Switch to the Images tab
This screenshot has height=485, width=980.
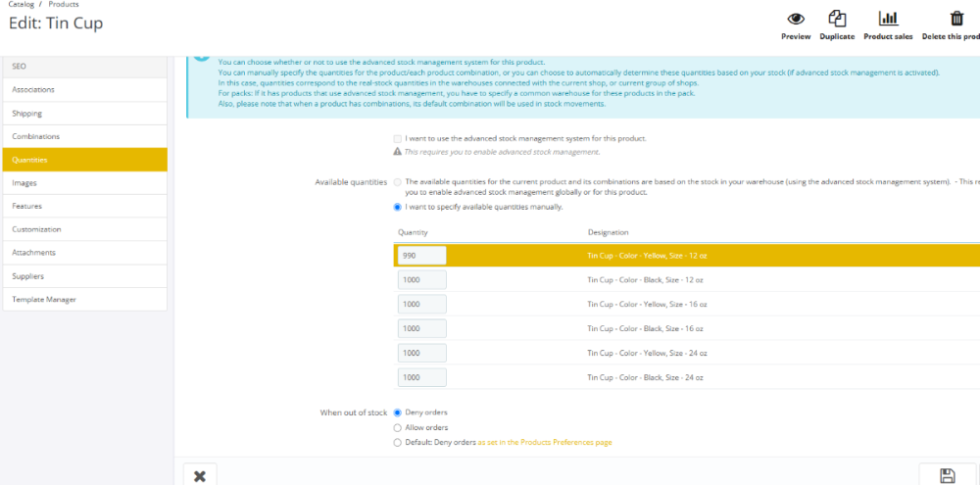(x=84, y=183)
